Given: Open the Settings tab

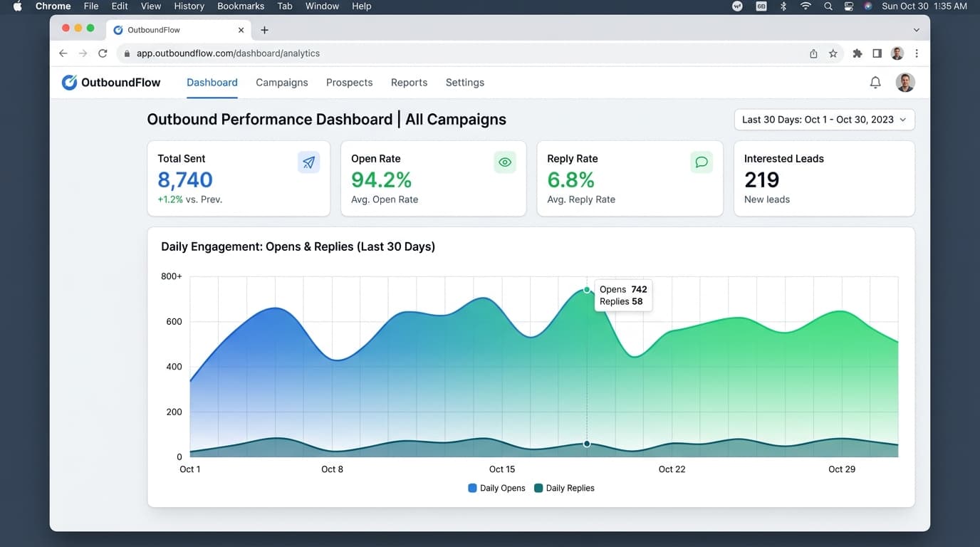Looking at the screenshot, I should click(465, 83).
